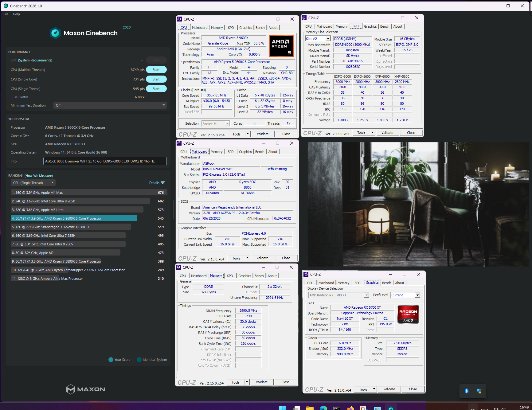Click the Cinebench app icon in the title bar
Image resolution: width=532 pixels, height=410 pixels.
pyautogui.click(x=6, y=6)
